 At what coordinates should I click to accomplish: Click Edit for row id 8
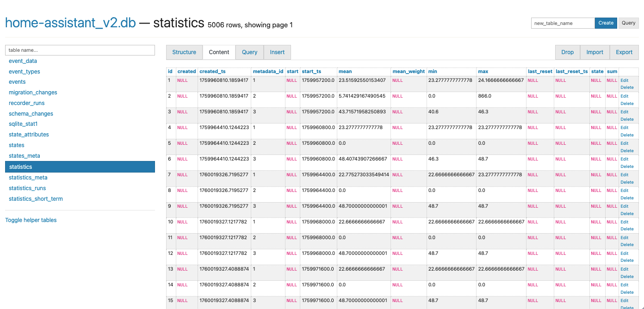click(x=625, y=191)
